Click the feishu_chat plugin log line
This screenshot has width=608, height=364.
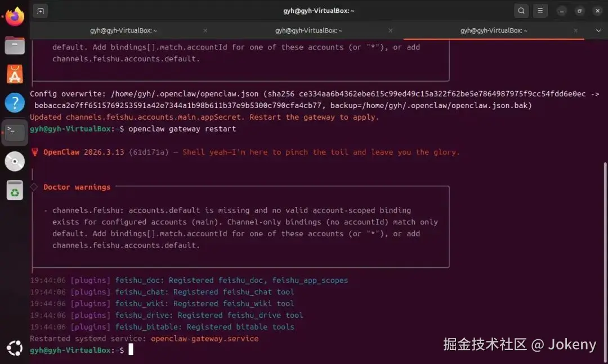(162, 291)
